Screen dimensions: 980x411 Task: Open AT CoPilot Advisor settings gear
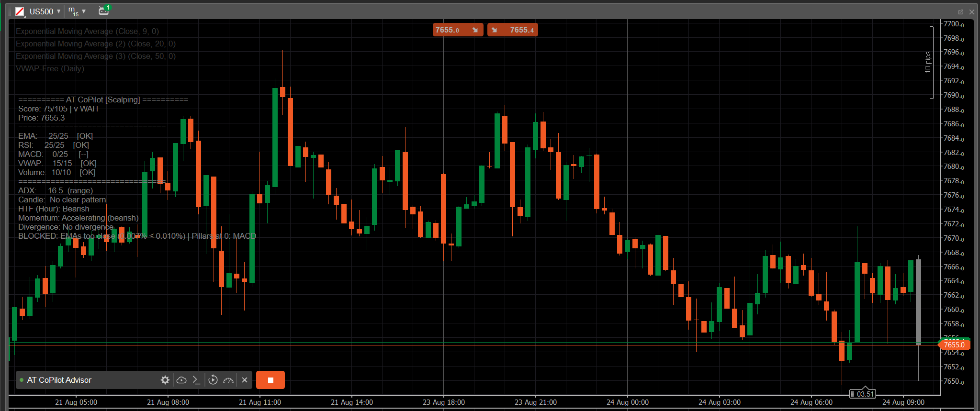tap(165, 380)
